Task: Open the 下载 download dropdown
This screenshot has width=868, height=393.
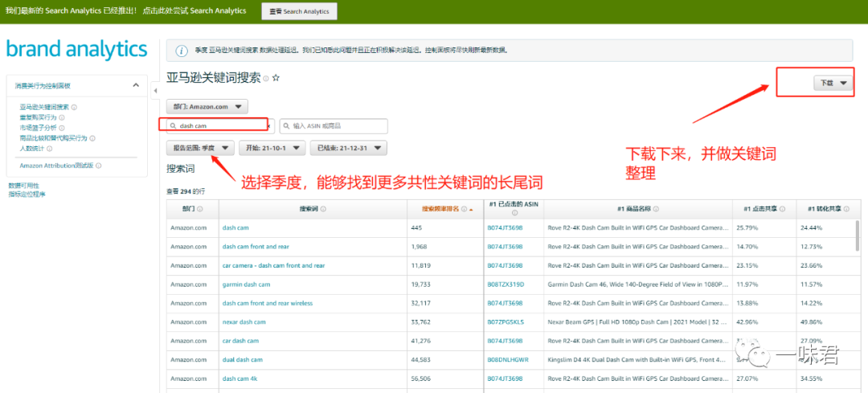Action: [833, 83]
